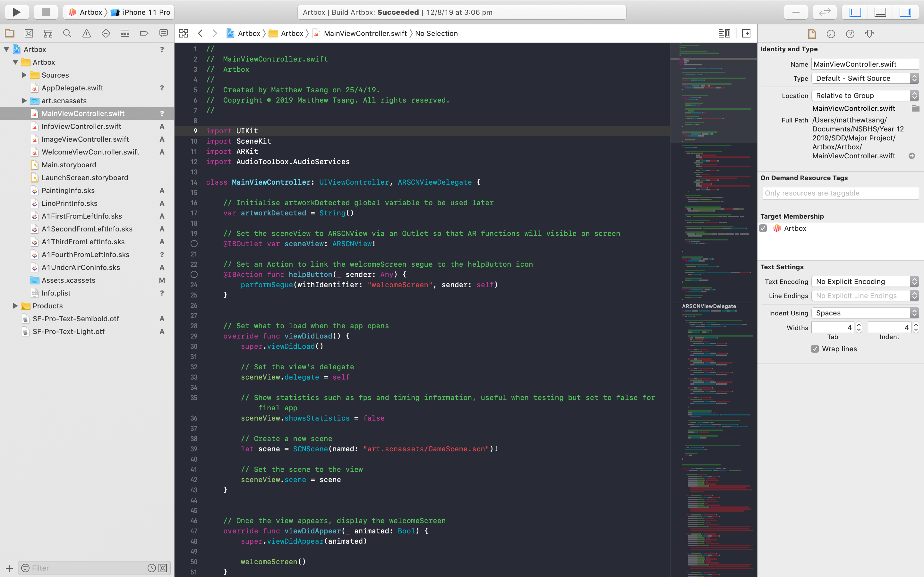Open the Issue navigator warning icon
Image resolution: width=924 pixels, height=577 pixels.
click(x=87, y=34)
